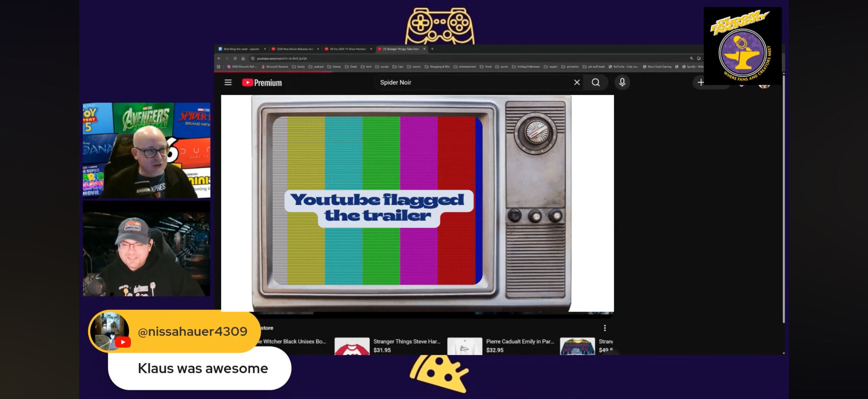Click the YouTube Premium logo

[262, 82]
